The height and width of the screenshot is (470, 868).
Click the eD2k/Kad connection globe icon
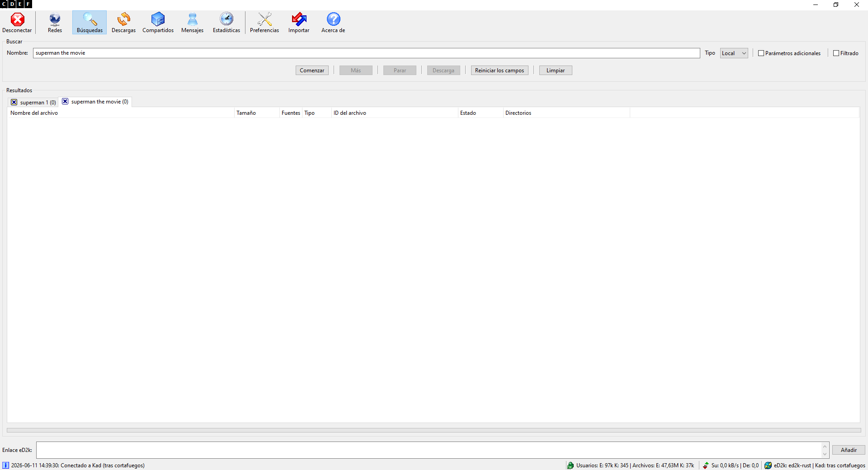coord(768,465)
